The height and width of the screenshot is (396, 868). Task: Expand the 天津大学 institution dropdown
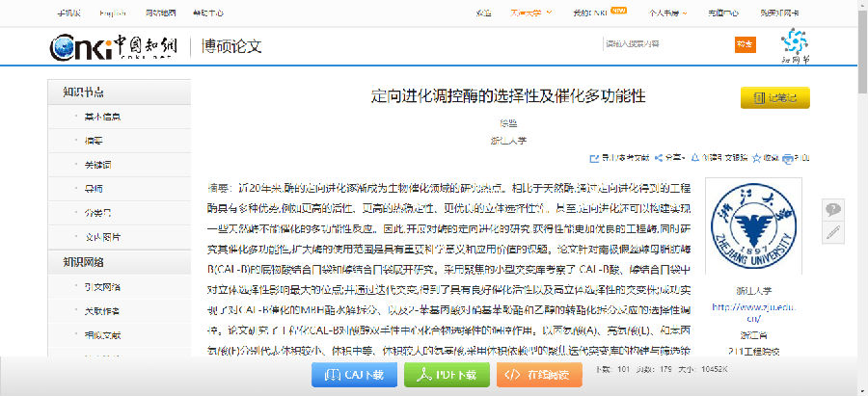(530, 13)
